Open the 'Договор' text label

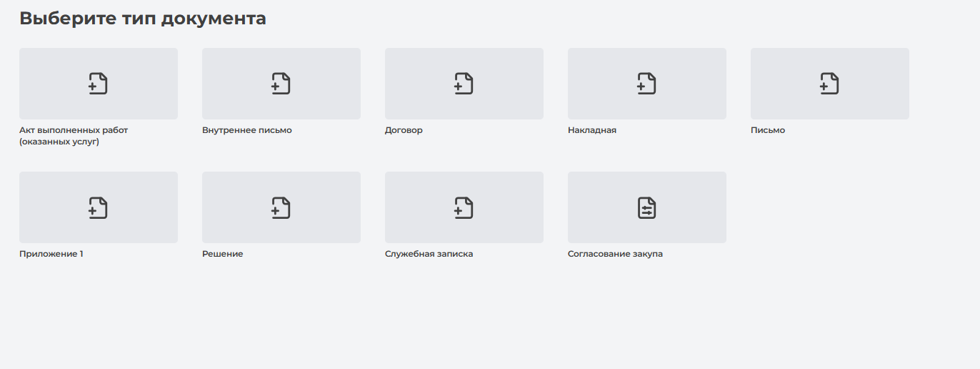coord(404,130)
